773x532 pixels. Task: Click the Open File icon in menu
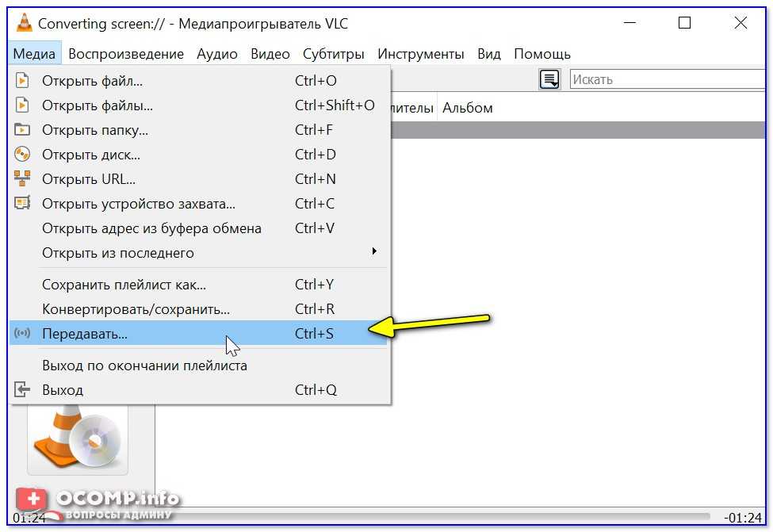pos(22,81)
